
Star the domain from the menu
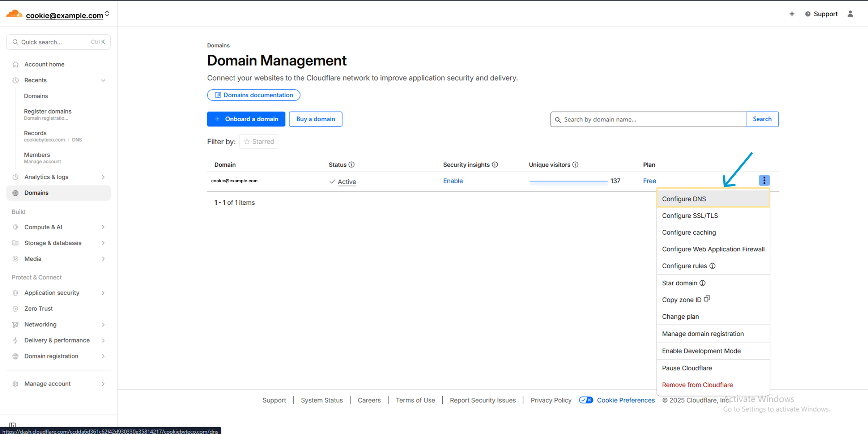click(679, 283)
